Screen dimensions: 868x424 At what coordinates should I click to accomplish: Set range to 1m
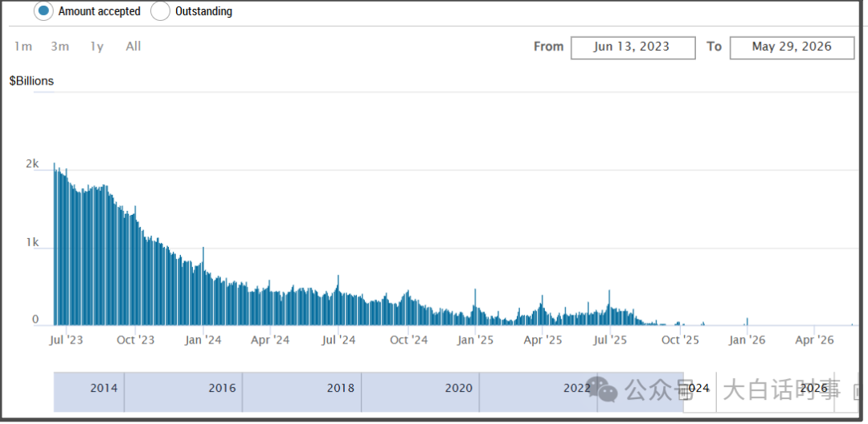click(23, 47)
